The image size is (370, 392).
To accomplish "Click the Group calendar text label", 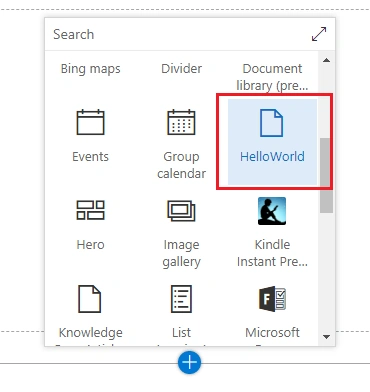I will tap(181, 165).
